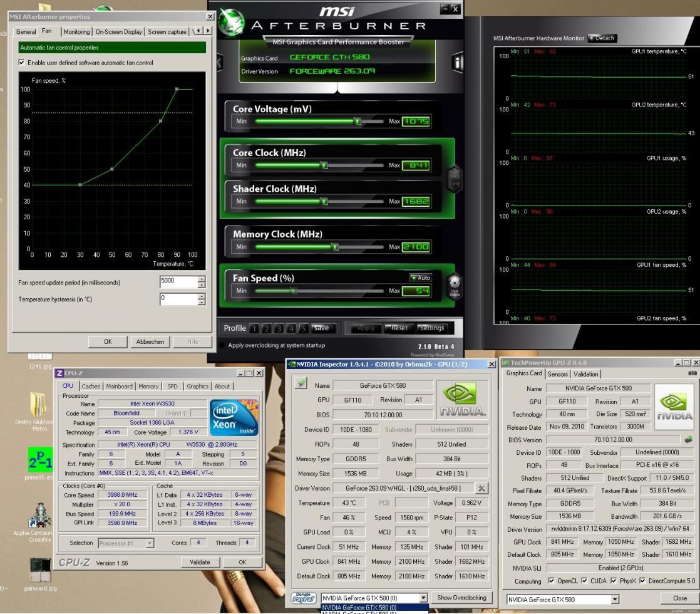
Task: Click the left arrow on Afterburner panel
Action: pos(220,62)
